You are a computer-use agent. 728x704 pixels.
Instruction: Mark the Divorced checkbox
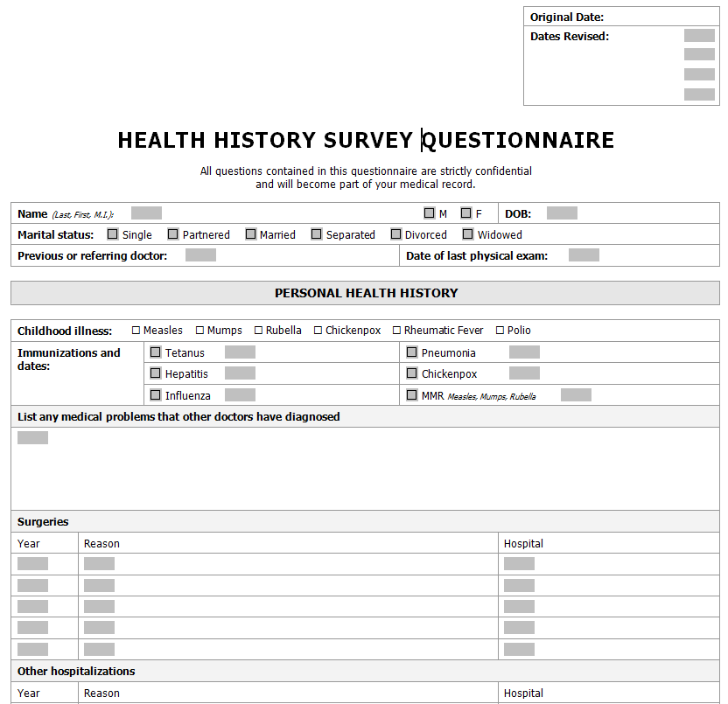tap(395, 234)
